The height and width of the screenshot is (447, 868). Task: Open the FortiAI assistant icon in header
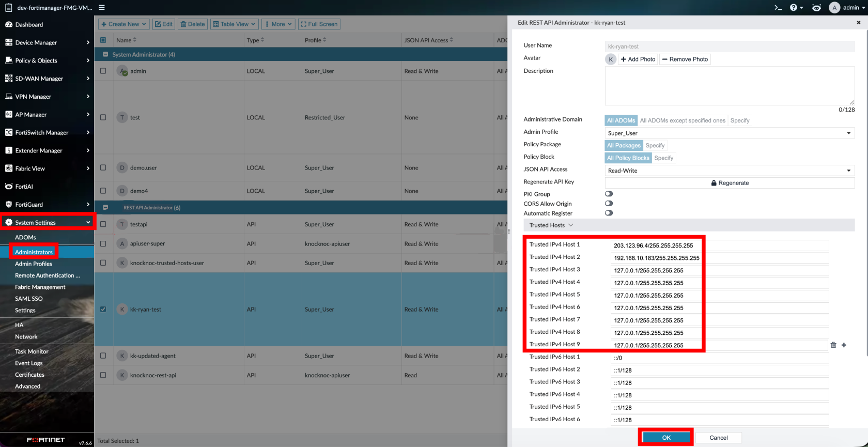(816, 8)
